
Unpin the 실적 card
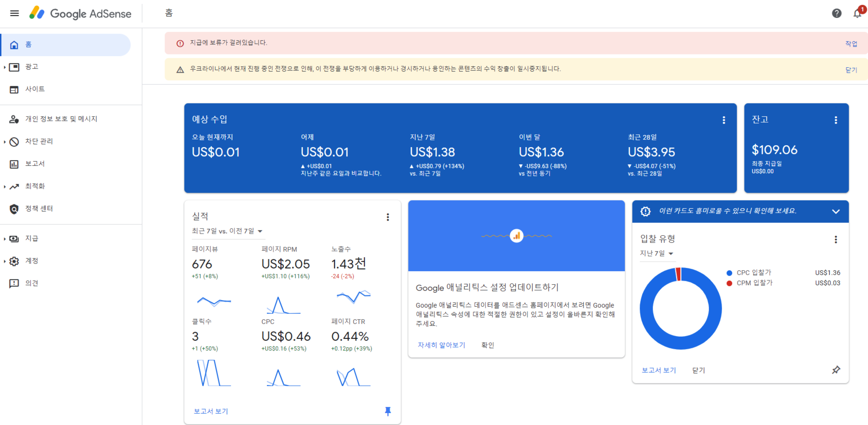(x=387, y=411)
